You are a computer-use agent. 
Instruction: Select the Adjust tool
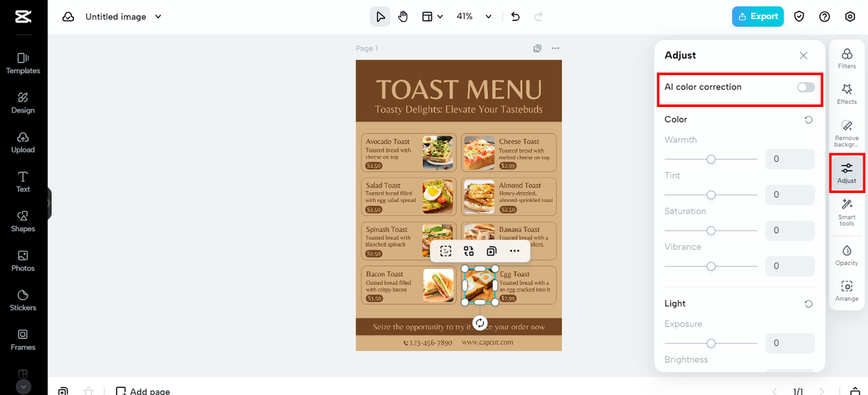(x=847, y=173)
